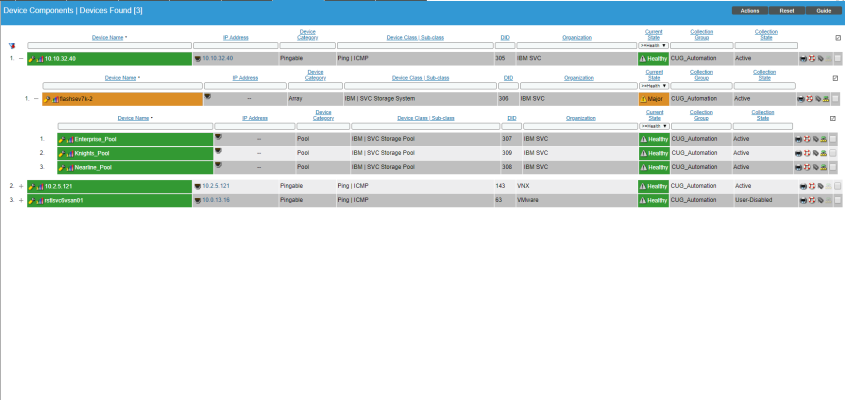Screen dimensions: 845x400
Task: Click the Reset button
Action: (787, 11)
